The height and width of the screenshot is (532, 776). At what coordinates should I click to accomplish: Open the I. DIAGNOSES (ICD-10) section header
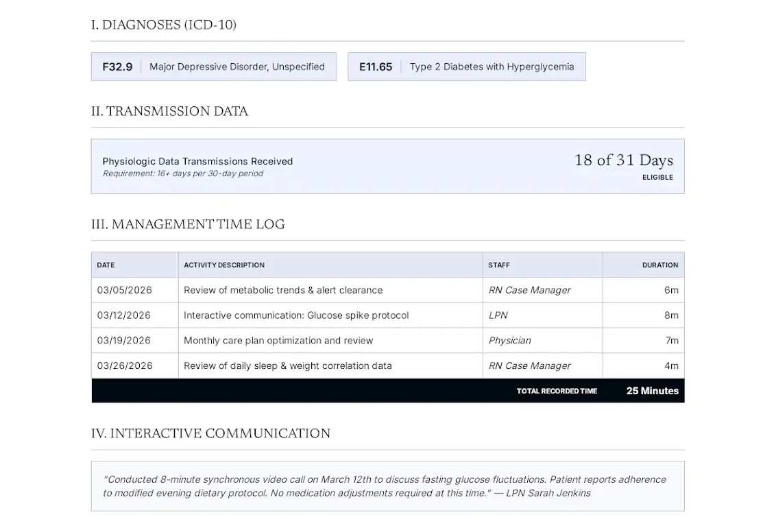(163, 25)
